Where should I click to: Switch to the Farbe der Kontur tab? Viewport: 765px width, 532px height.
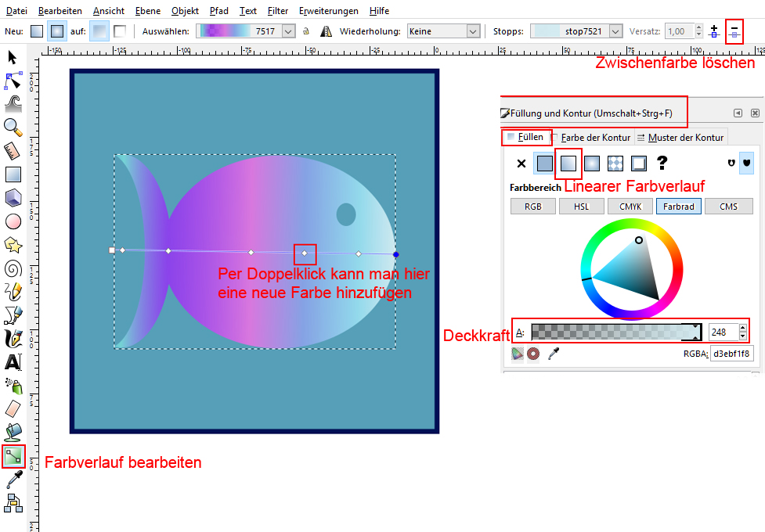click(x=595, y=137)
